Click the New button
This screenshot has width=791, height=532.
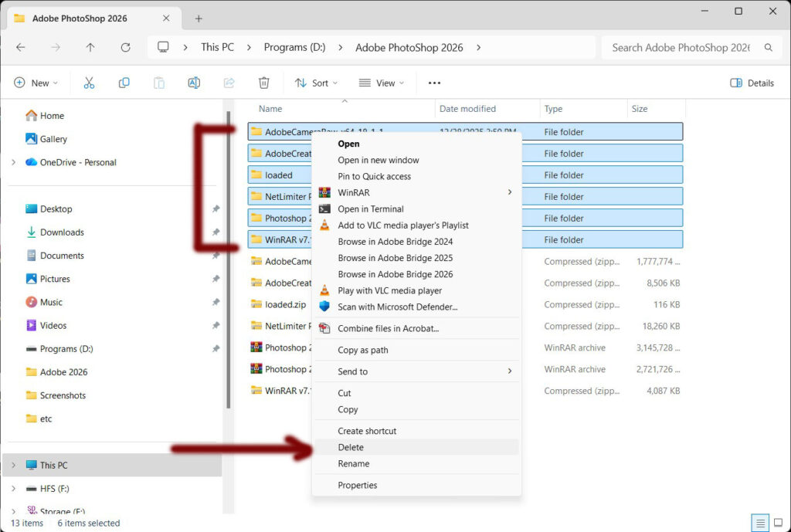(x=36, y=83)
